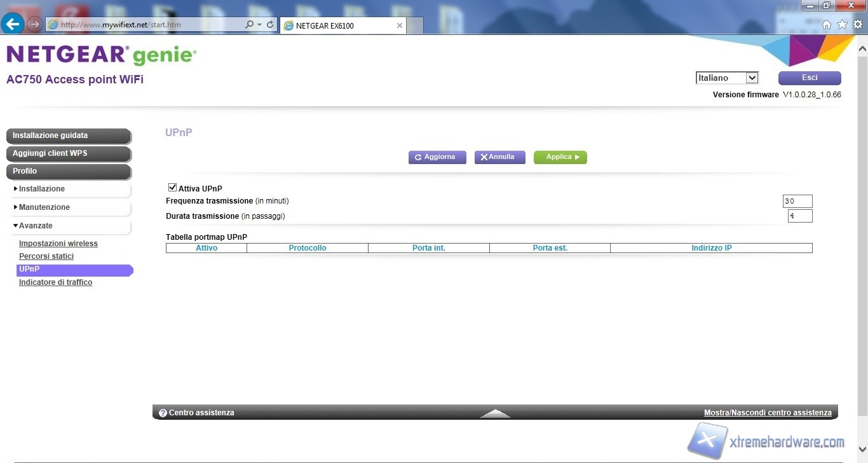Click the browser Forward arrow button
The image size is (868, 463).
tap(34, 25)
